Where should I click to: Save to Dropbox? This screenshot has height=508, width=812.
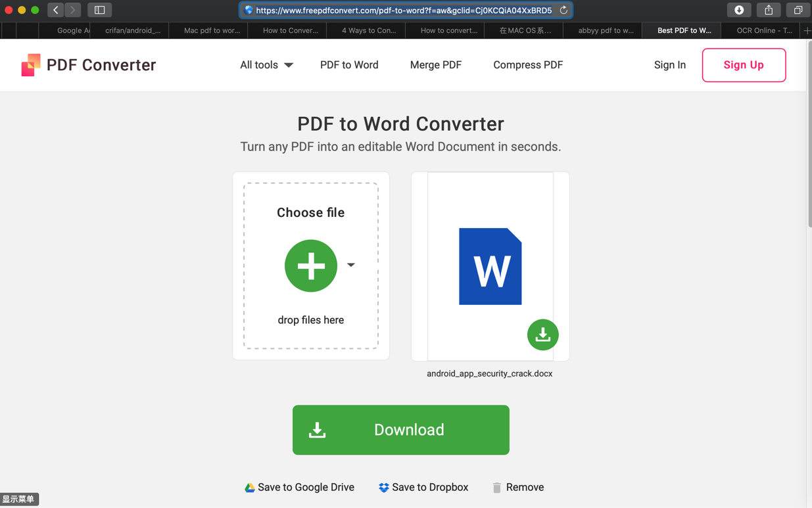(x=423, y=487)
